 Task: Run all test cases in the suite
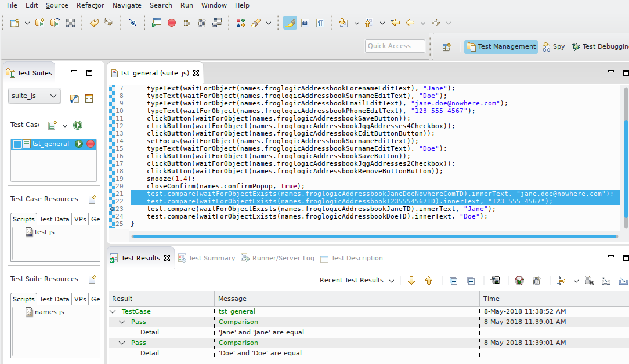pyautogui.click(x=78, y=125)
